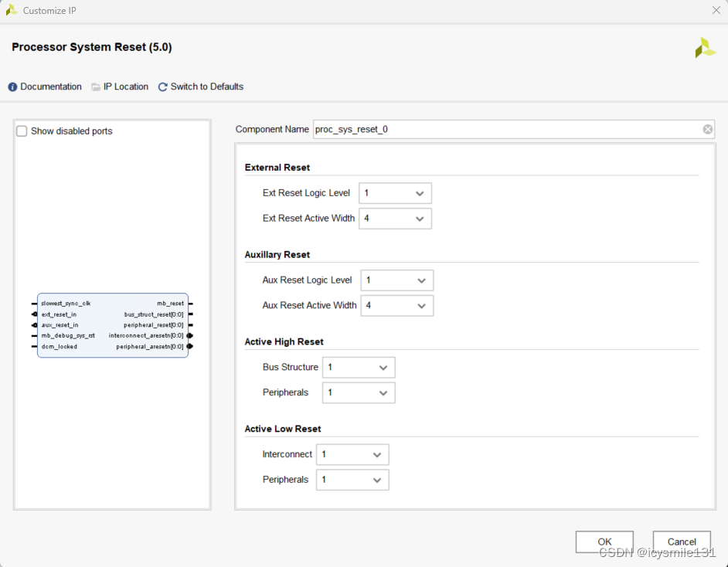This screenshot has width=728, height=567.
Task: Click the Active Low Reset section heading
Action: [x=283, y=429]
